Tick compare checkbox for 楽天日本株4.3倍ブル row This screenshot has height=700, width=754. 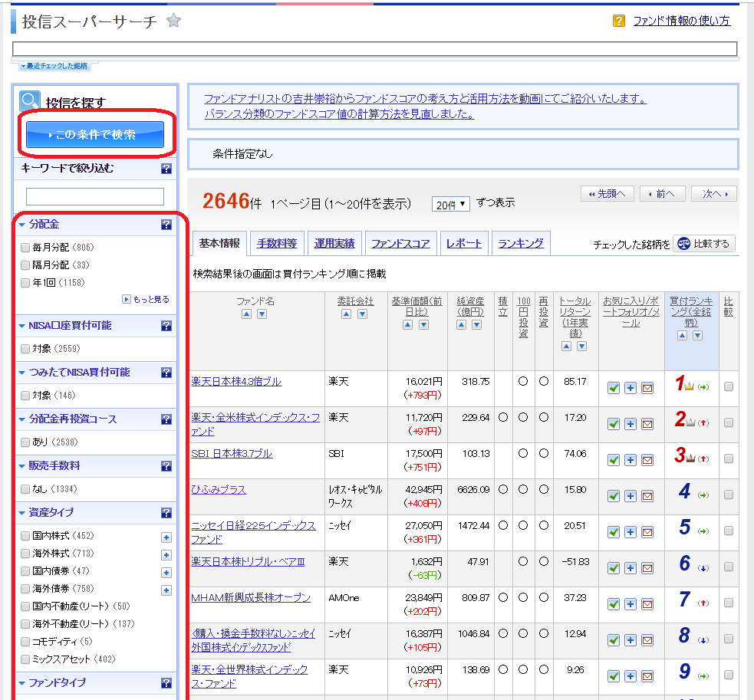tap(728, 387)
